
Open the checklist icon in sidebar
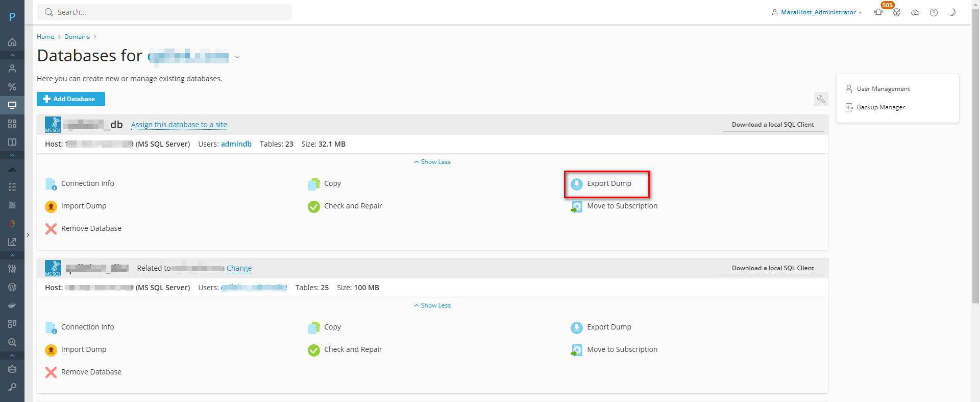[x=12, y=187]
